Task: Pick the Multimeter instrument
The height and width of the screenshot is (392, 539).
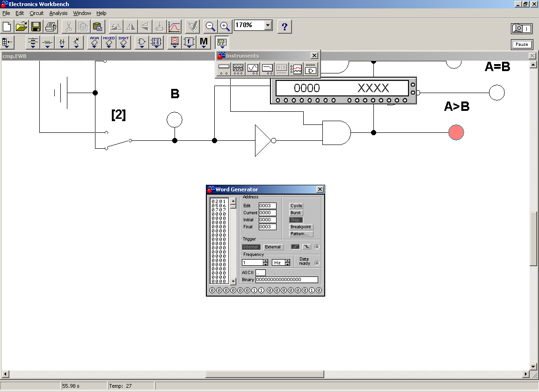Action: tap(224, 69)
